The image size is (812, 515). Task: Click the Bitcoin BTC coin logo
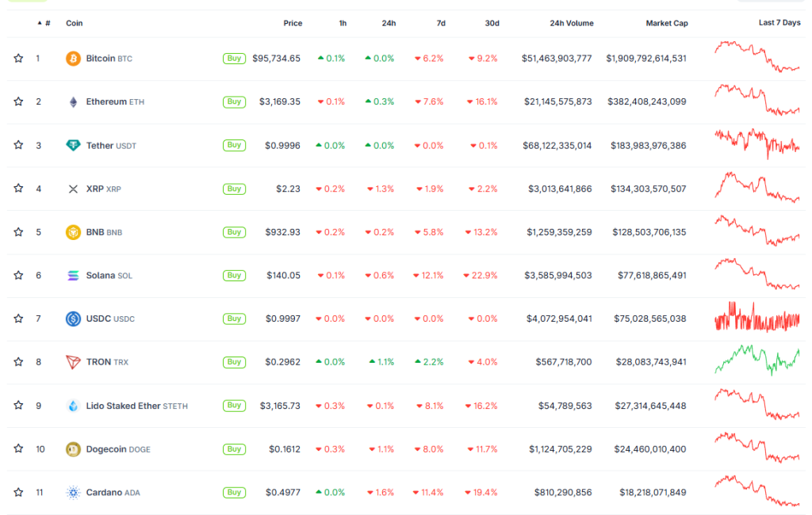[72, 58]
